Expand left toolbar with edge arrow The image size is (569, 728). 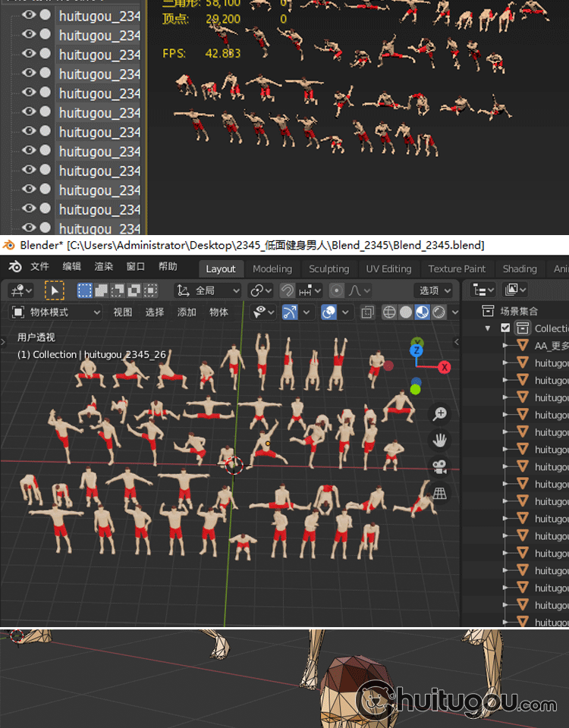(x=3, y=342)
